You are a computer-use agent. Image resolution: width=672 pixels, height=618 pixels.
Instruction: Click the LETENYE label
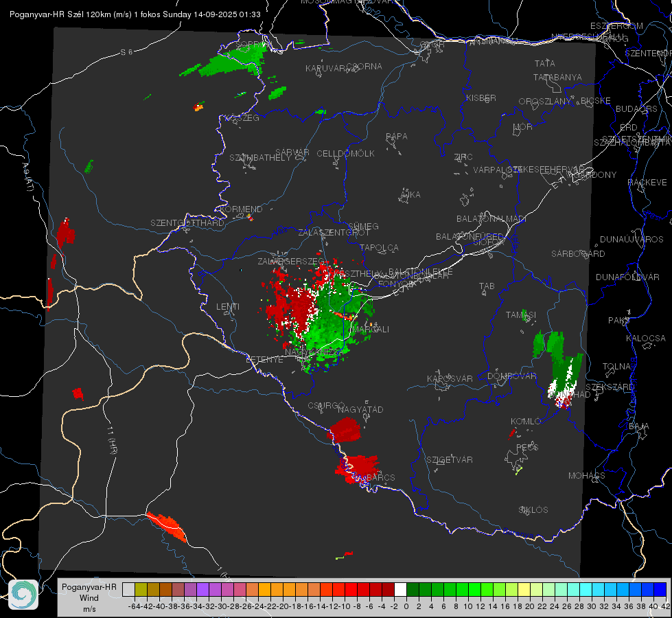click(264, 360)
